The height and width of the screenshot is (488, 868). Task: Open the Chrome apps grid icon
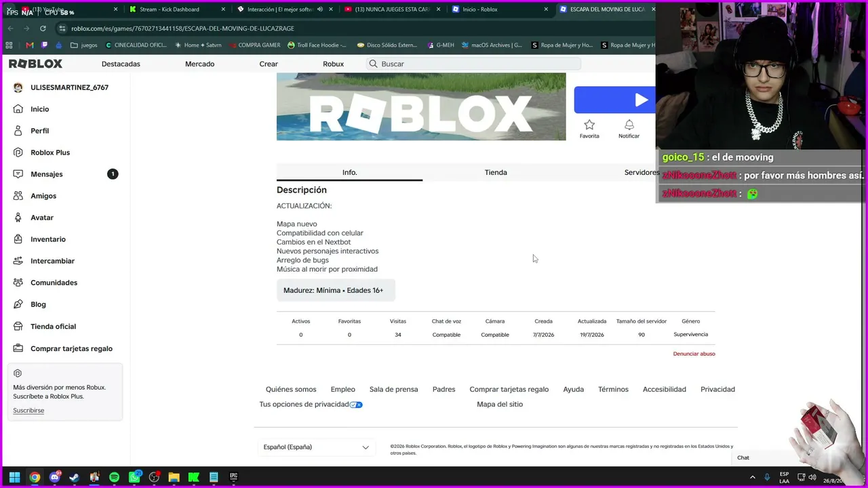(9, 45)
